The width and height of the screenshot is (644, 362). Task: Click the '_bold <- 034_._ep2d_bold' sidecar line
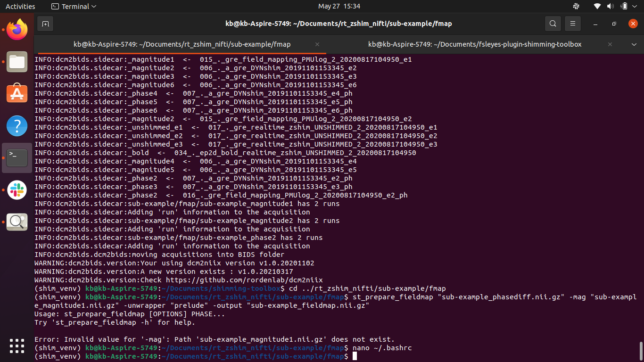tap(225, 153)
